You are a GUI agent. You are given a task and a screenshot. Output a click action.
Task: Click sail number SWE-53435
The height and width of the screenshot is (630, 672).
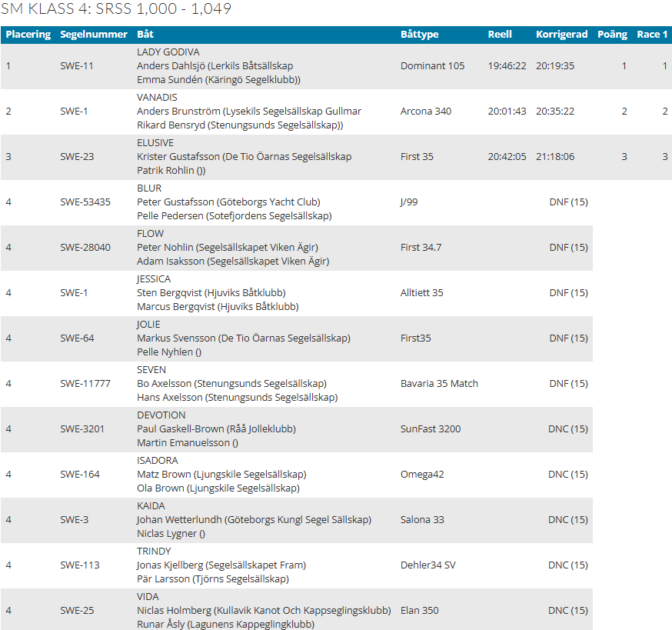(85, 202)
